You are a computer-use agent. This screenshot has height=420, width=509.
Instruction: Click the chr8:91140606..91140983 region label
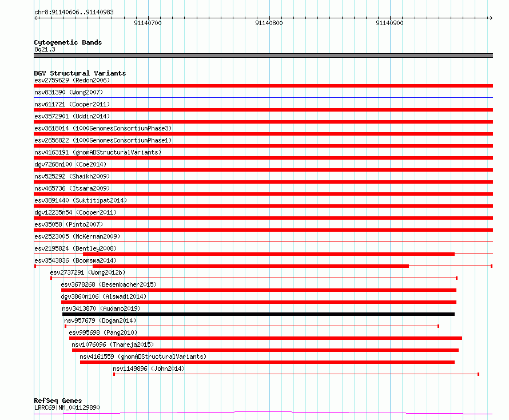(74, 13)
